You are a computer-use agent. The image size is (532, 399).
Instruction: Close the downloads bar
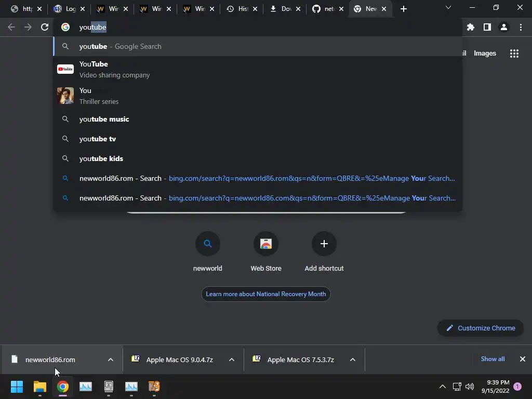[523, 359]
